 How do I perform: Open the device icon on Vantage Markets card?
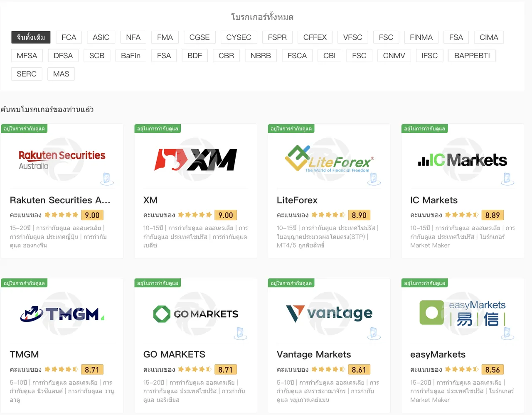click(x=374, y=333)
